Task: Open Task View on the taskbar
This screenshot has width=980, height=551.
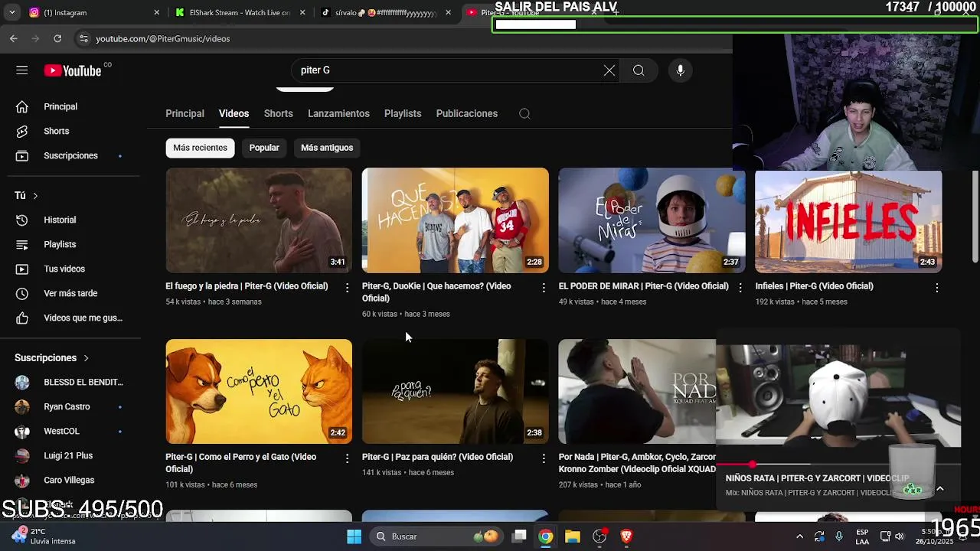Action: pos(519,536)
